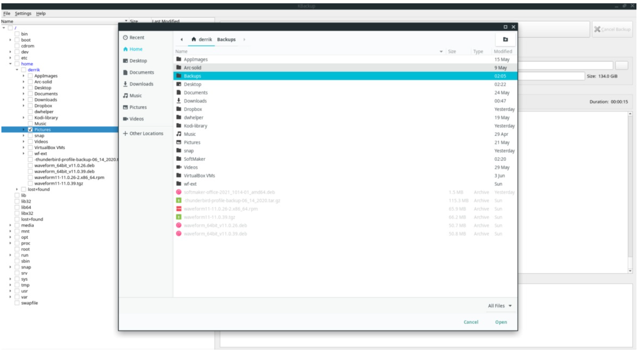Click the Downloads arrow icon in sidebar

[125, 84]
